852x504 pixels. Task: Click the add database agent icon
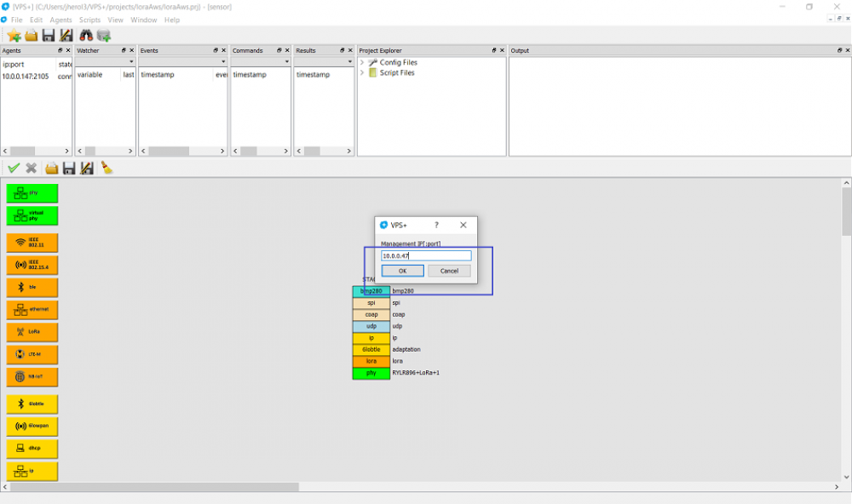point(104,36)
